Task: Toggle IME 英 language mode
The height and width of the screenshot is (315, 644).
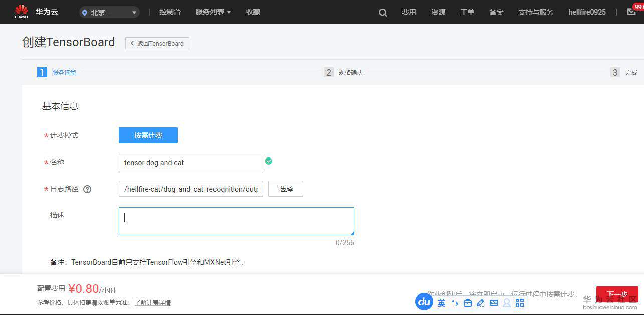Action: 442,303
